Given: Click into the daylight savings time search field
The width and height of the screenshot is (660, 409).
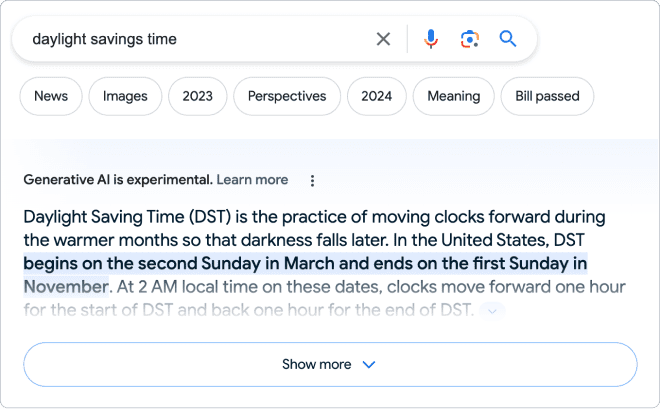Looking at the screenshot, I should (x=190, y=39).
